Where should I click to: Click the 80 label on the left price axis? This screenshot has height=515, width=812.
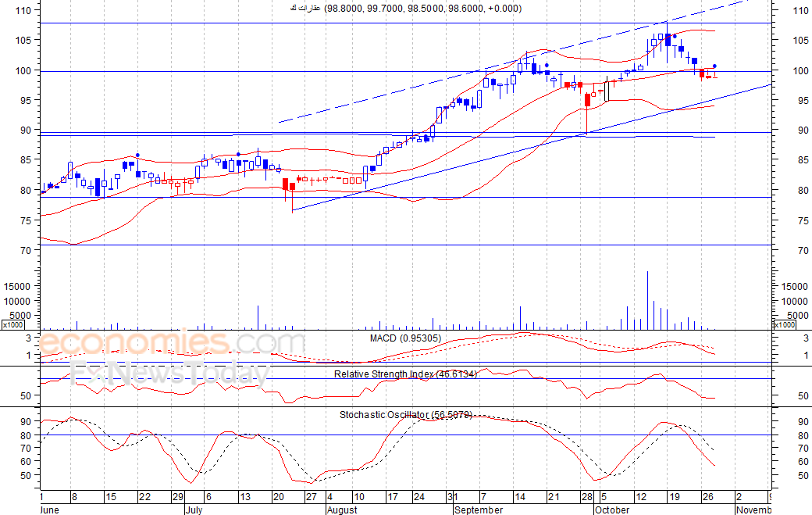pos(26,190)
